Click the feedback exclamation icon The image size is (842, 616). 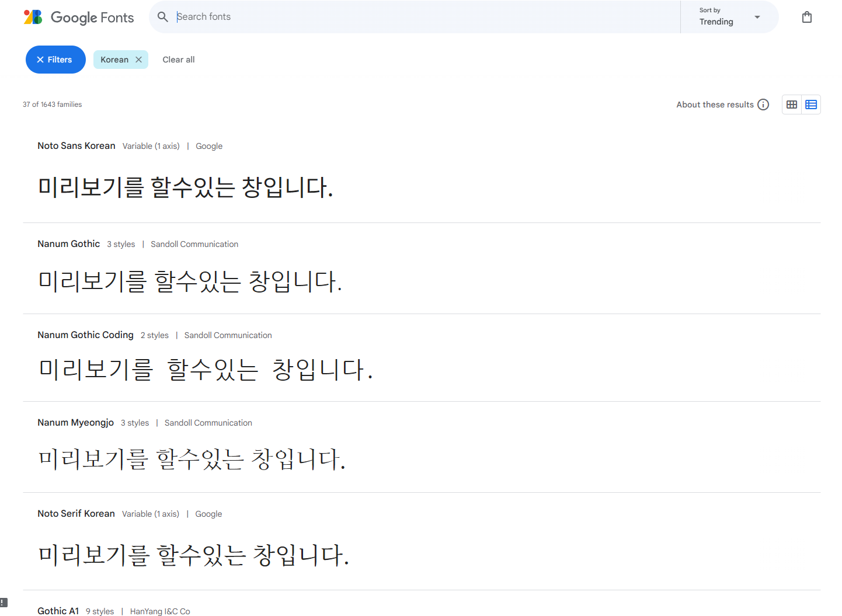pos(4,602)
